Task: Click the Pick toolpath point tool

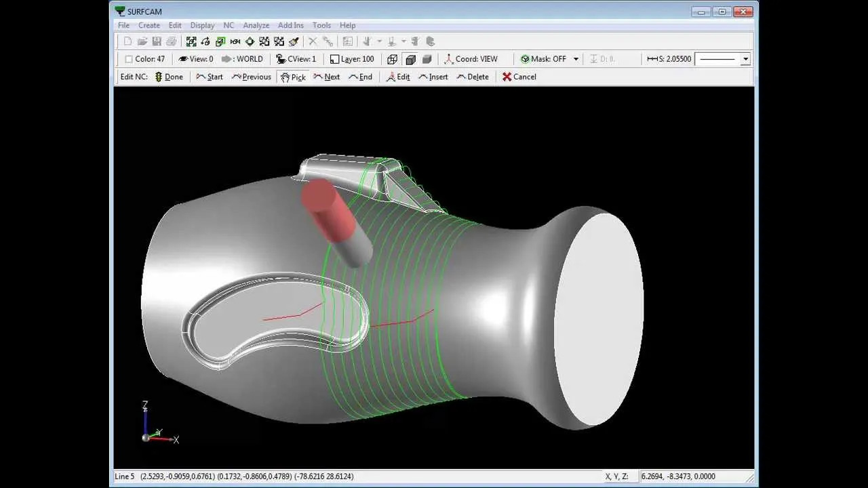Action: (x=292, y=77)
